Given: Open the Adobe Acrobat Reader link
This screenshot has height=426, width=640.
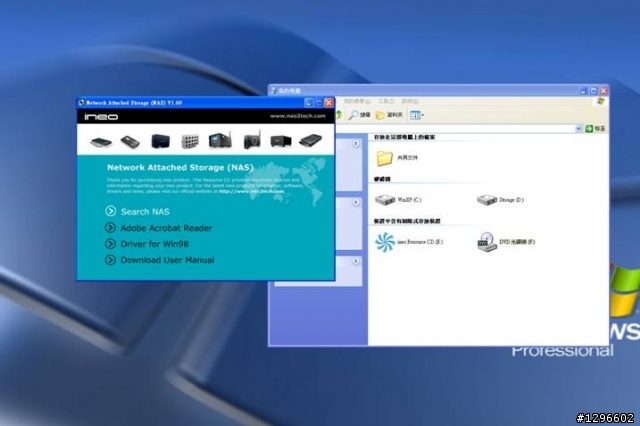Looking at the screenshot, I should point(167,228).
